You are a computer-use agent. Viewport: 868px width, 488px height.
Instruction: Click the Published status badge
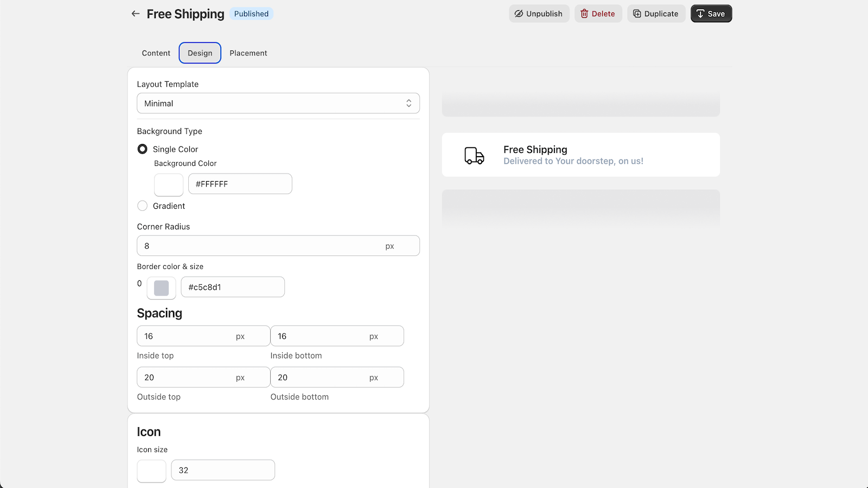point(251,14)
